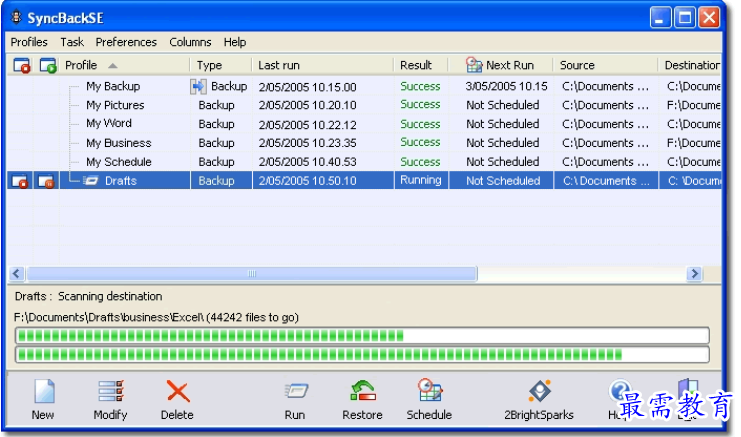This screenshot has width=741, height=437.
Task: Sort by the Last run column header
Action: tap(279, 65)
